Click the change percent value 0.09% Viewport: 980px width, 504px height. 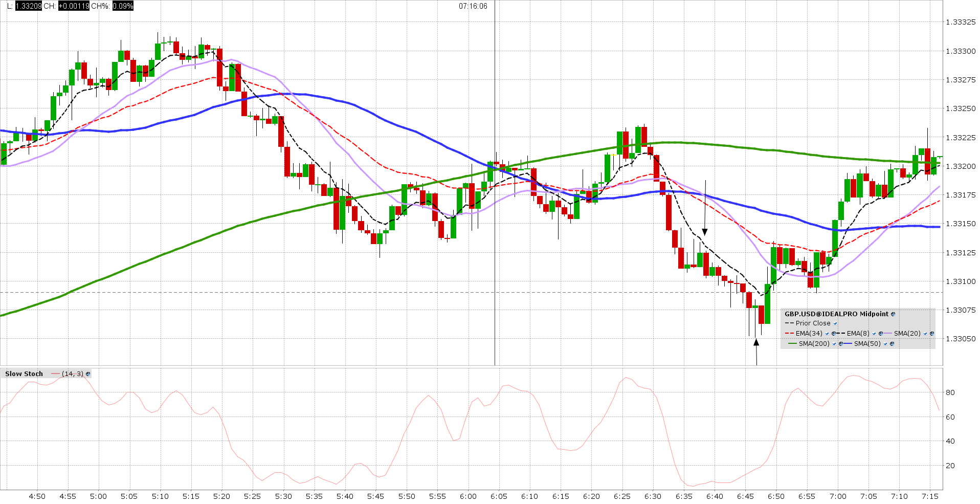click(123, 6)
